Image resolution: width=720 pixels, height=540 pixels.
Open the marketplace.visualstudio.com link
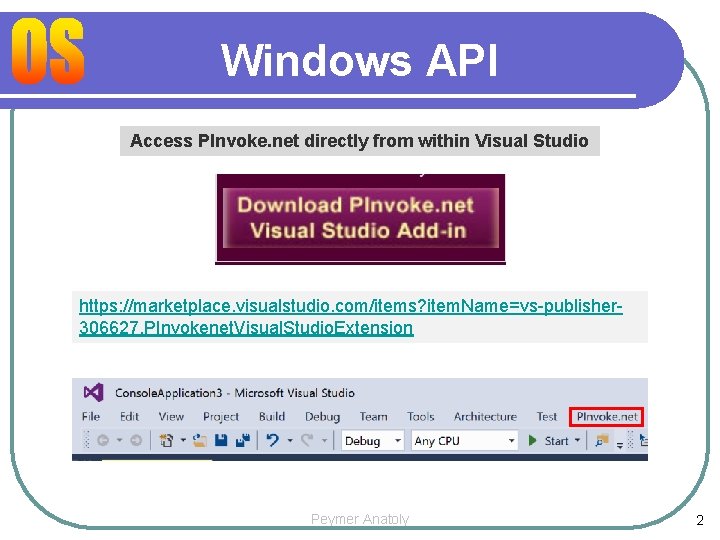click(350, 317)
